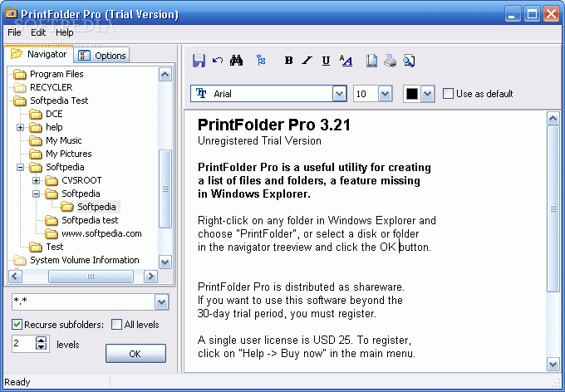Click the Program Files folder icon
Screen dimensions: 565x392
point(20,74)
